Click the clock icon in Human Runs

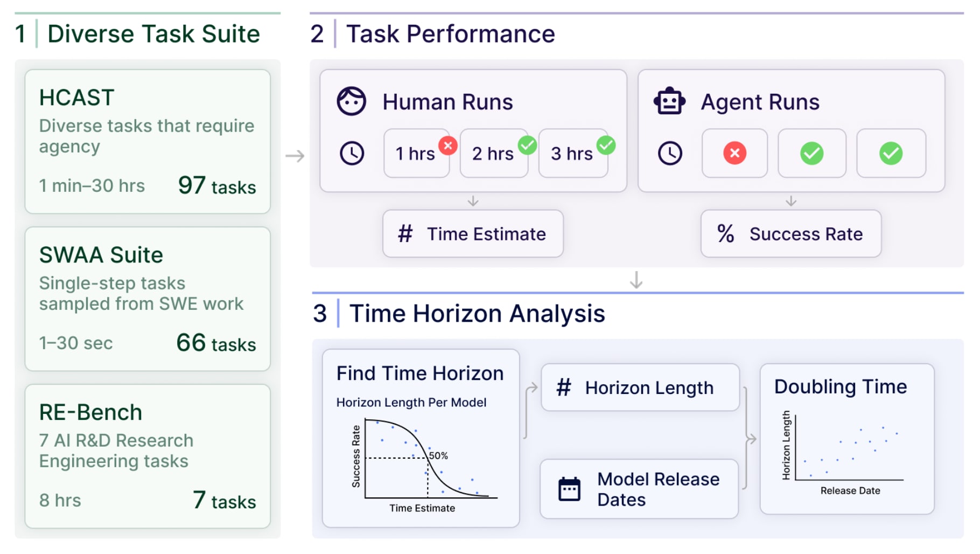coord(352,153)
